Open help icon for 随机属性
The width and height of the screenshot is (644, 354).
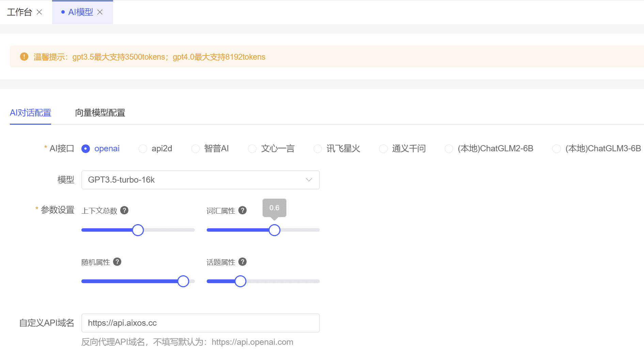pos(117,262)
